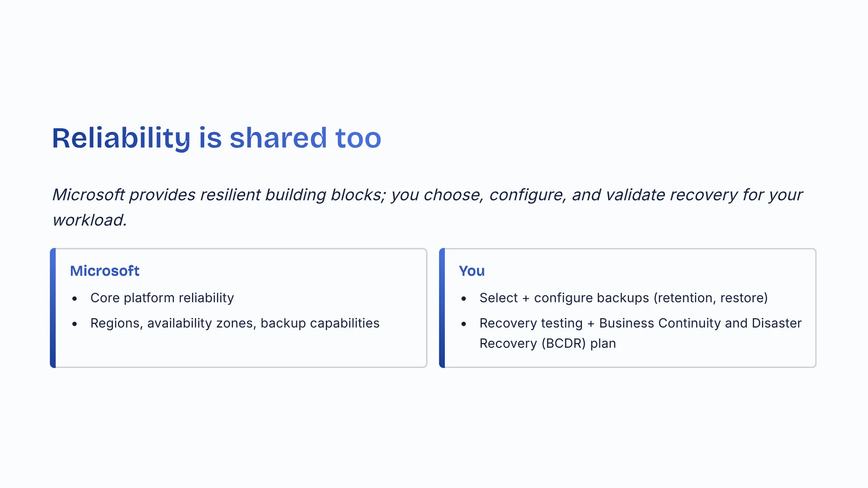Click the word "workload." in the subtitle
Viewport: 868px width, 488px height.
pos(90,220)
